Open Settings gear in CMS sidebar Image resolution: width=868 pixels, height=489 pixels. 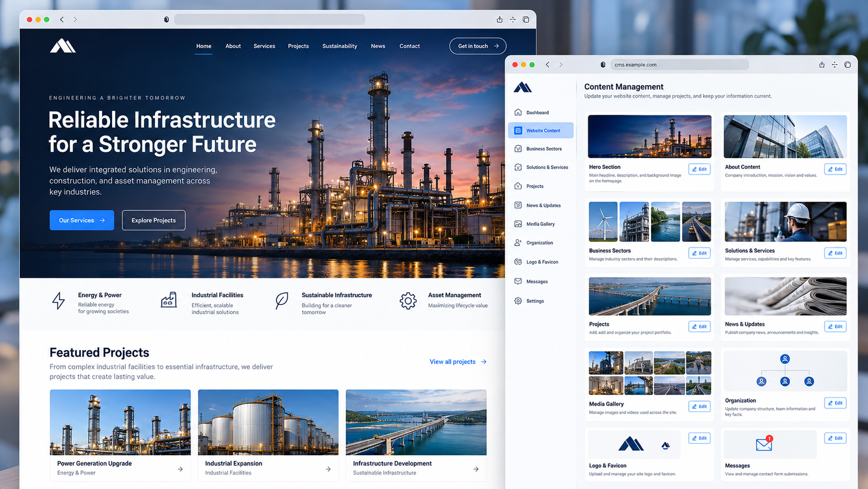tap(518, 301)
